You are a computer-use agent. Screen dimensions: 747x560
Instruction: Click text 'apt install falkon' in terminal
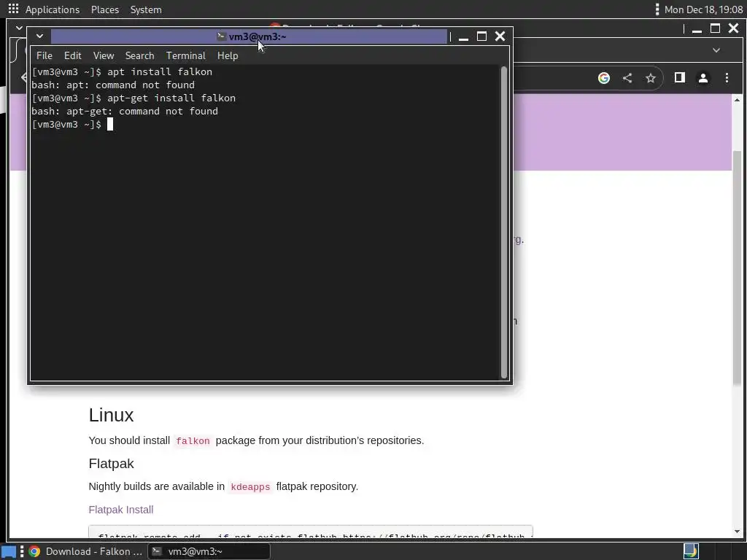click(160, 72)
